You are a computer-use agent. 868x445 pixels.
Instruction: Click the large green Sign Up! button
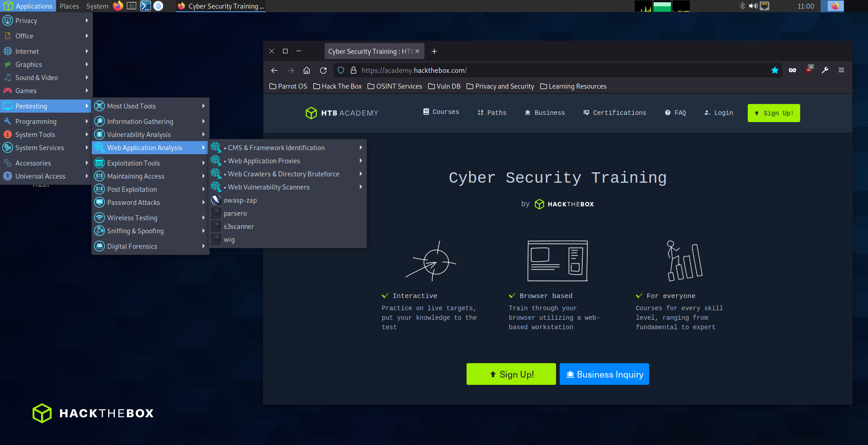[x=511, y=374]
